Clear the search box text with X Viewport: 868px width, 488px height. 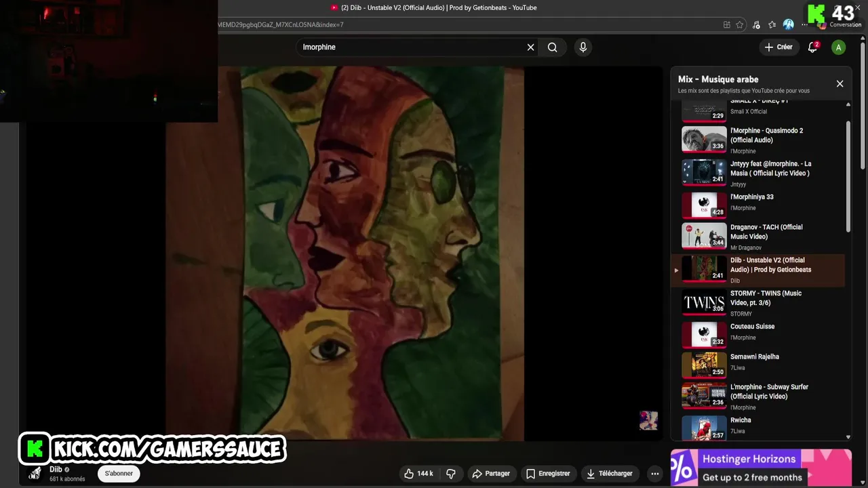[530, 47]
